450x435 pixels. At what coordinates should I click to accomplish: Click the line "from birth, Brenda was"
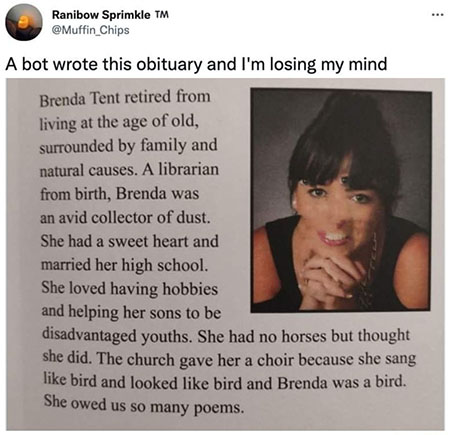pyautogui.click(x=120, y=194)
